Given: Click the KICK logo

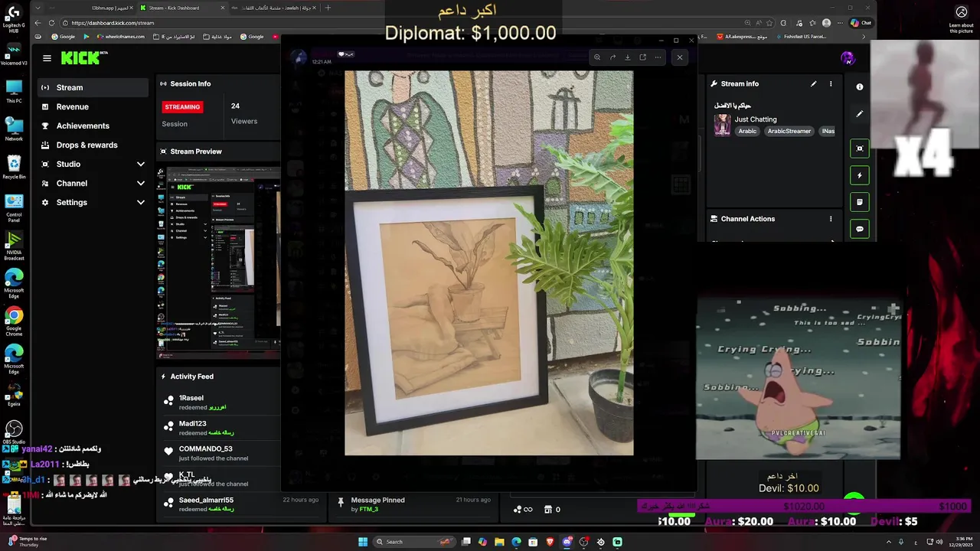Looking at the screenshot, I should pos(83,58).
